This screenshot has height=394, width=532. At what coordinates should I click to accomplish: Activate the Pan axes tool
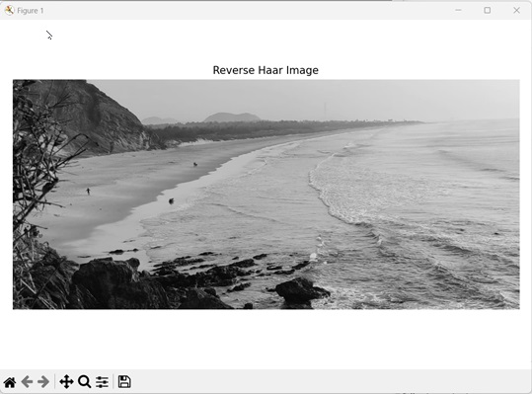pyautogui.click(x=66, y=382)
